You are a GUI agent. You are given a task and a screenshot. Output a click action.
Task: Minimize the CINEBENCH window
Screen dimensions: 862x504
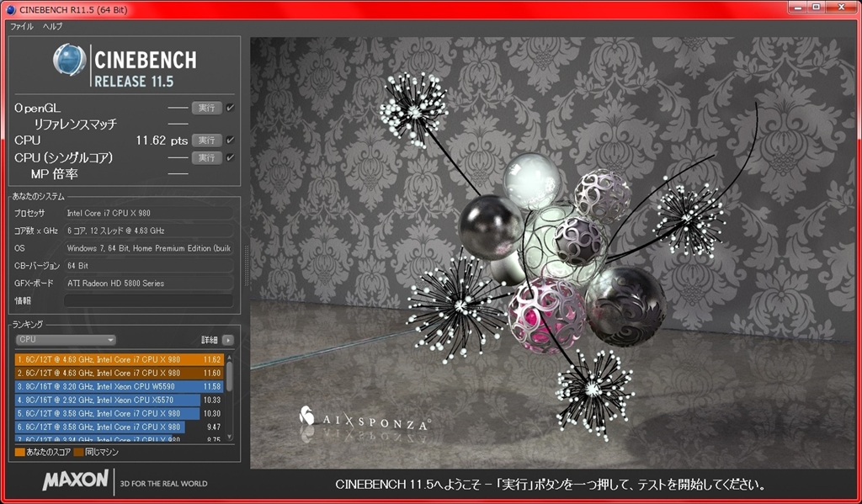click(797, 7)
